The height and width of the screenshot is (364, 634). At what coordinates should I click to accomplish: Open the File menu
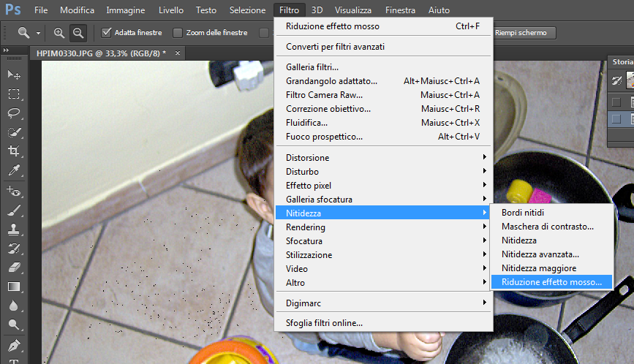(41, 10)
